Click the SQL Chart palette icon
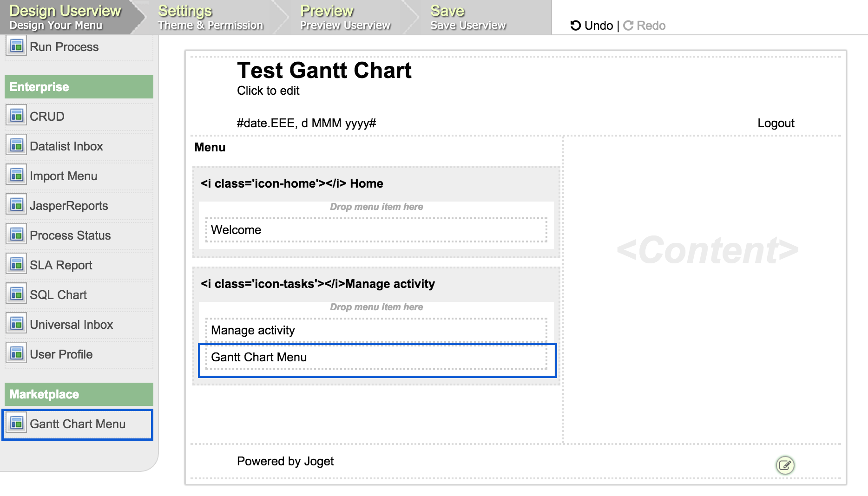The width and height of the screenshot is (868, 496). (x=17, y=294)
